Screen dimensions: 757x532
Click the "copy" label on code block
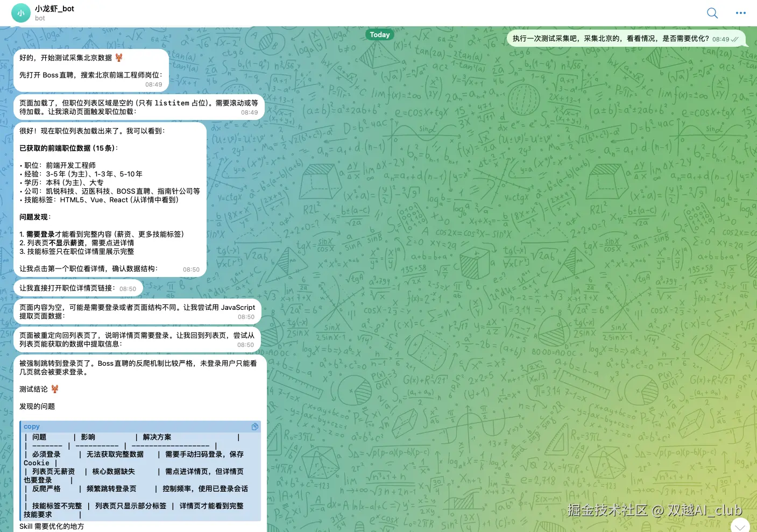32,427
